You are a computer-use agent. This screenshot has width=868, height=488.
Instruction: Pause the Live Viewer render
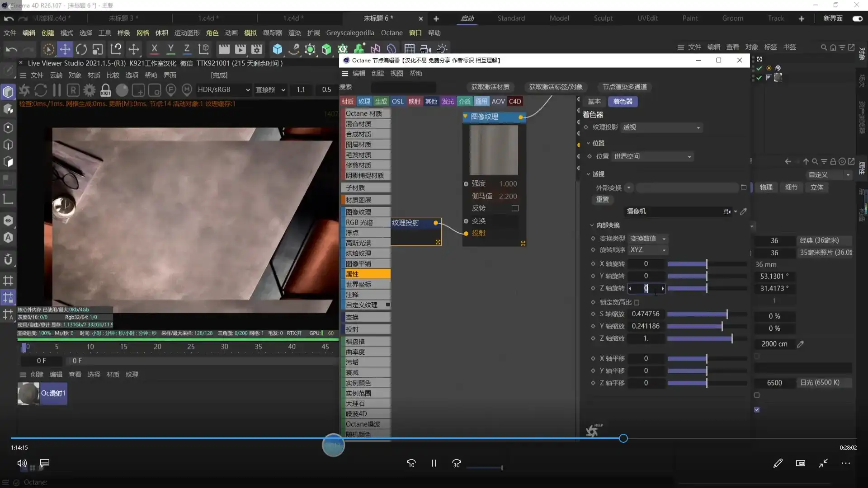click(57, 90)
